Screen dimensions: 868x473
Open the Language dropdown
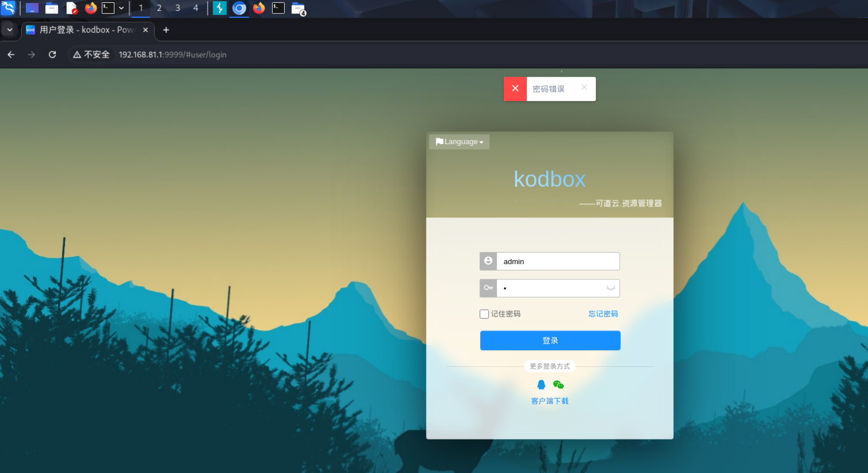point(459,142)
